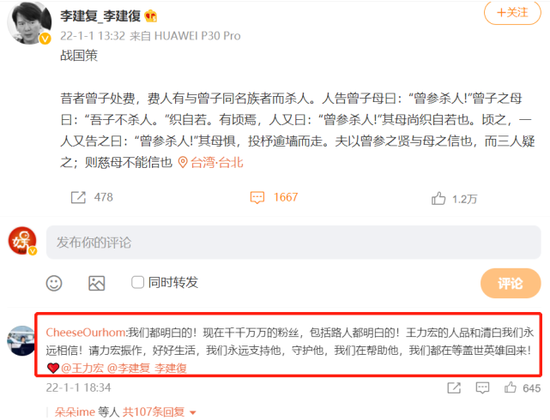Open CheeseOurhom's profile name link
550x420 pixels.
[85, 332]
